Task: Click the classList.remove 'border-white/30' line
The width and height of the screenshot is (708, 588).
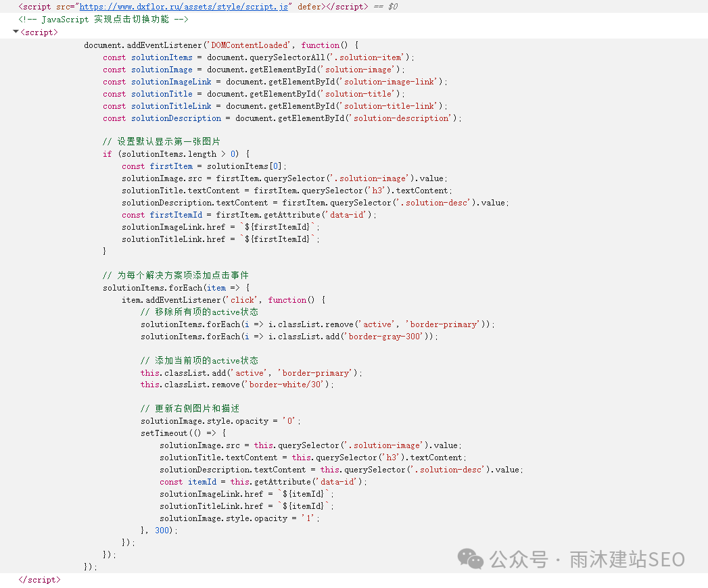Action: pyautogui.click(x=237, y=385)
